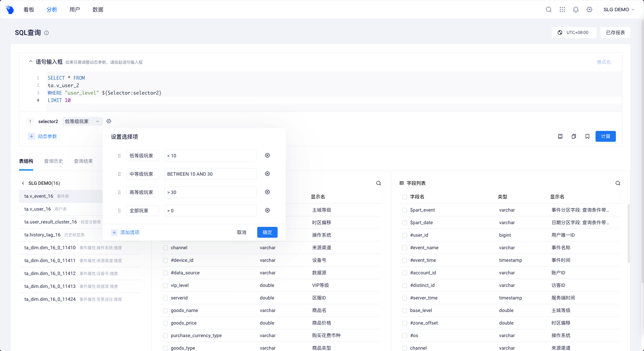Collapse the 语句输入框 statement panel

[x=30, y=61]
